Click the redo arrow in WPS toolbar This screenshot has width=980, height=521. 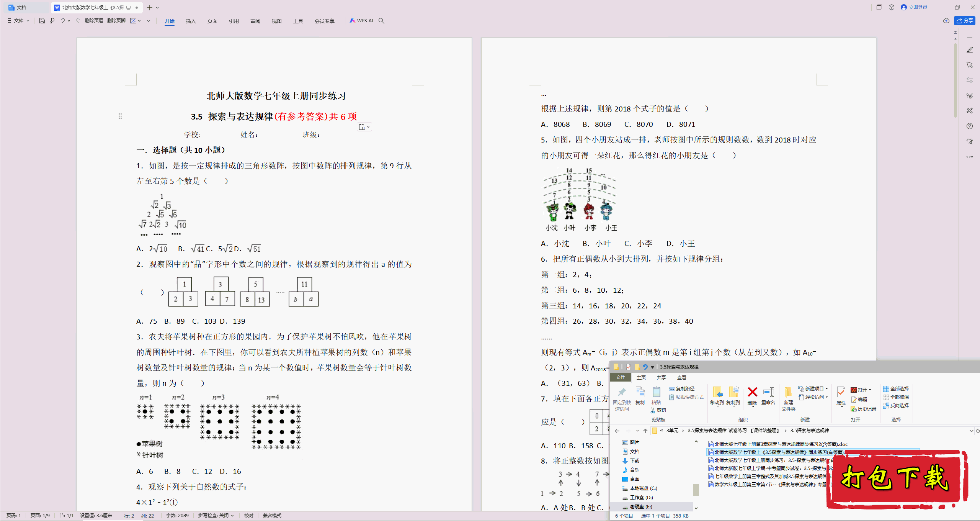click(78, 21)
